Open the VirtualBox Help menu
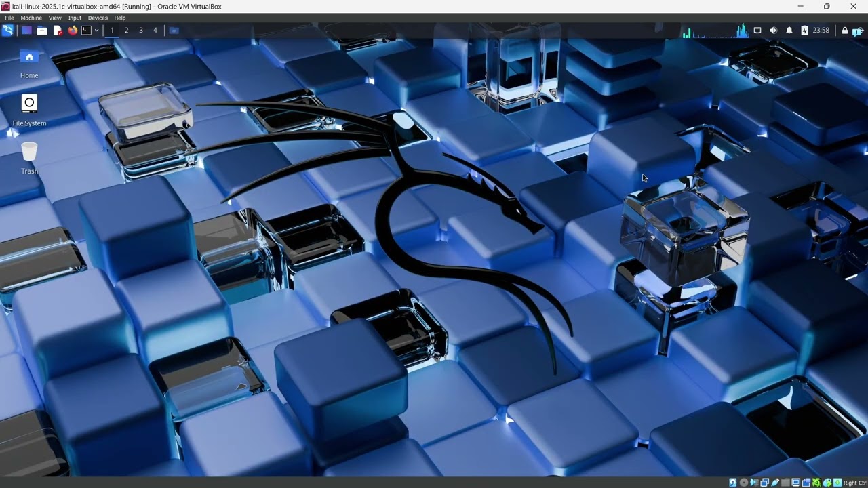This screenshot has width=868, height=488. point(120,18)
